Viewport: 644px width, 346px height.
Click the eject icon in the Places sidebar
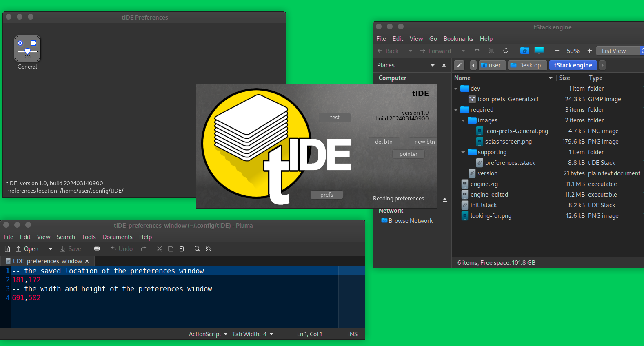(445, 200)
